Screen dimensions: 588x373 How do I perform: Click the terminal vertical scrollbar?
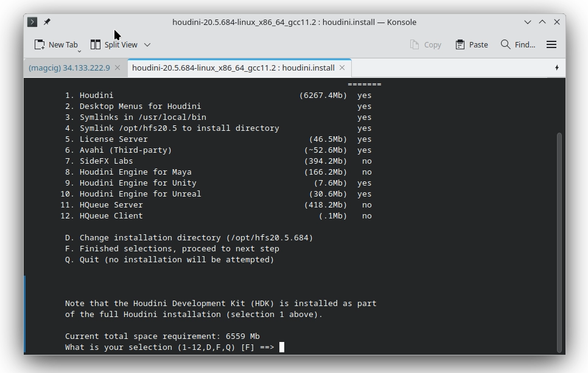(x=559, y=243)
